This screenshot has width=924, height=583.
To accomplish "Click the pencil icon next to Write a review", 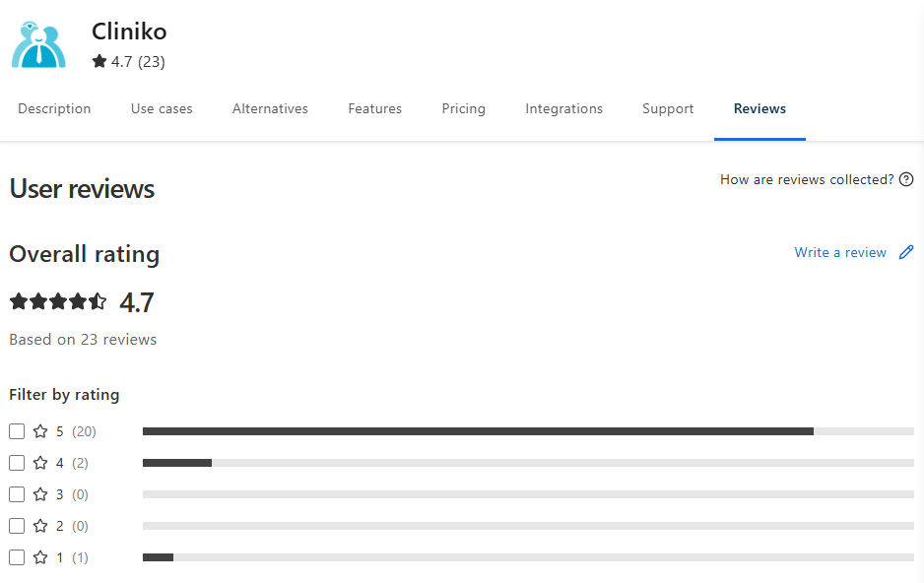I will [906, 252].
